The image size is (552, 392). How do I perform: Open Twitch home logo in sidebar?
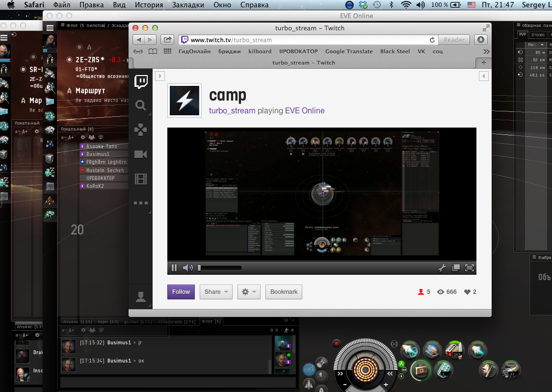click(x=141, y=81)
